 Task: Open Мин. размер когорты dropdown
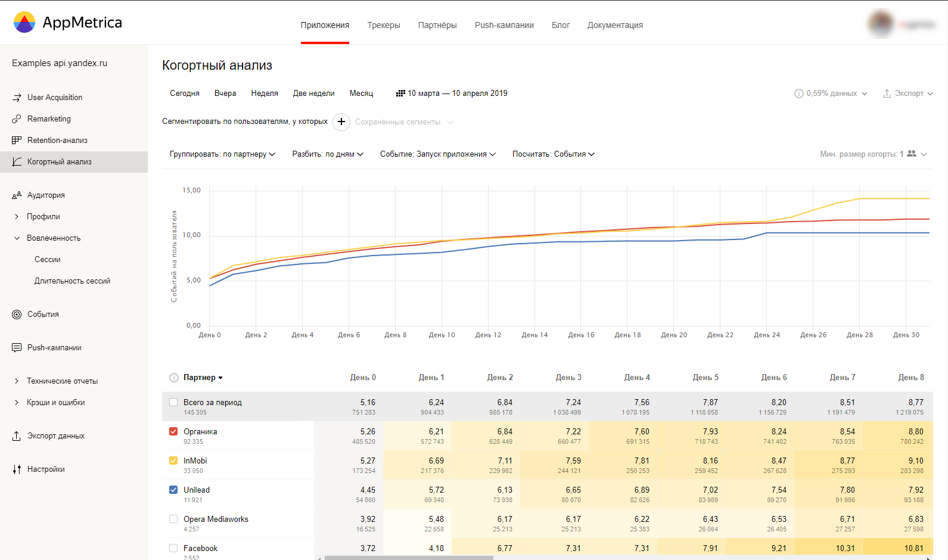click(874, 154)
